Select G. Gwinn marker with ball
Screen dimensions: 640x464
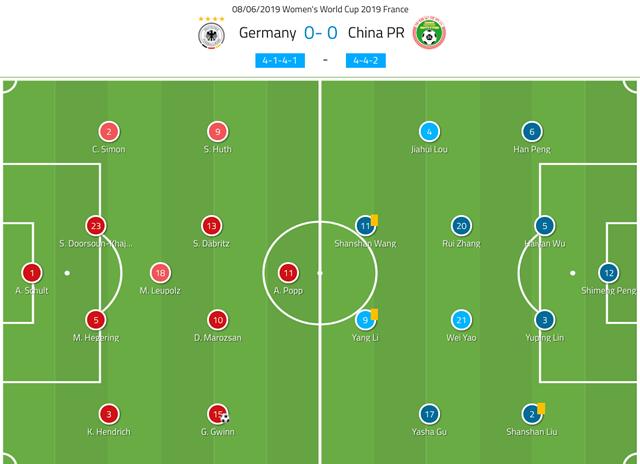point(217,414)
